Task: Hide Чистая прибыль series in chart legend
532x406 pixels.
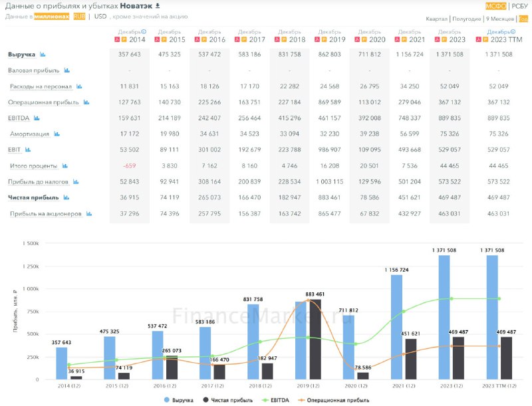Action: pyautogui.click(x=228, y=400)
